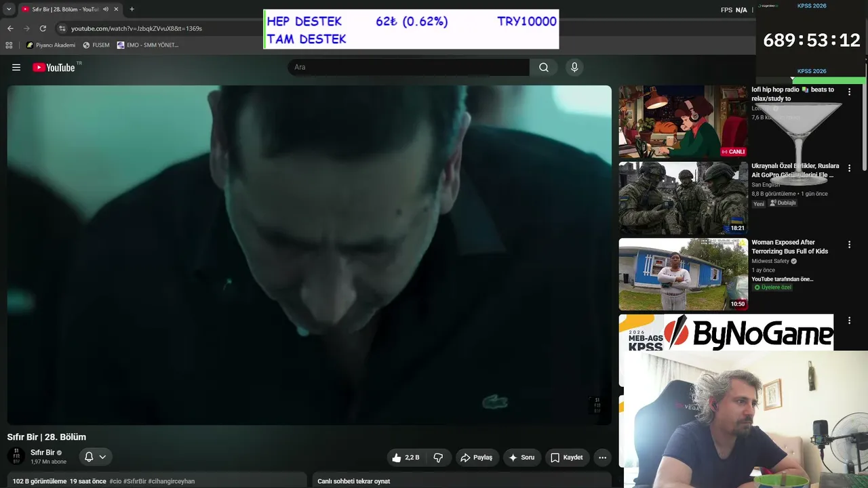868x488 pixels.
Task: Click the #cihangirceyhan hashtag
Action: tap(171, 481)
